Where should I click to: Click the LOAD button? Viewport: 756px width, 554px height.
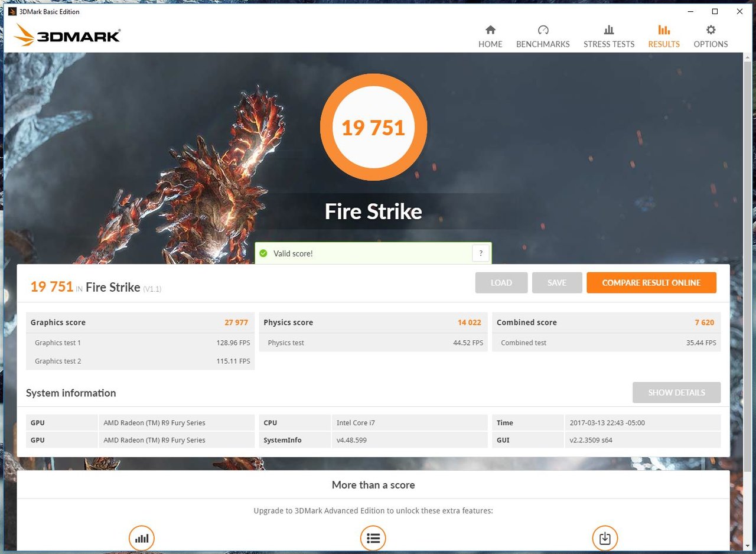pos(501,283)
